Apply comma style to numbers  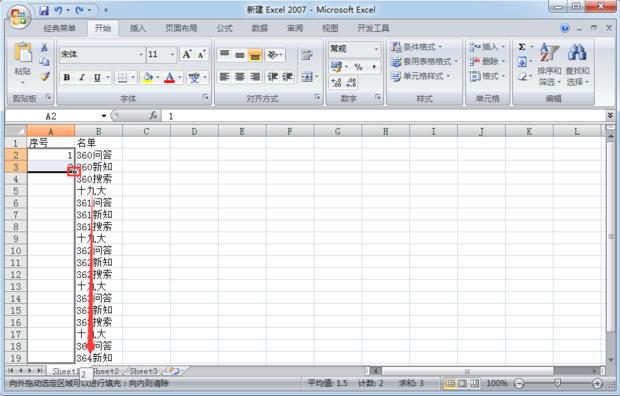coord(373,67)
